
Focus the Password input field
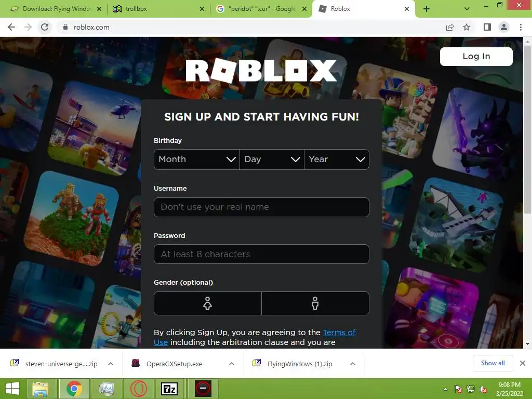261,254
